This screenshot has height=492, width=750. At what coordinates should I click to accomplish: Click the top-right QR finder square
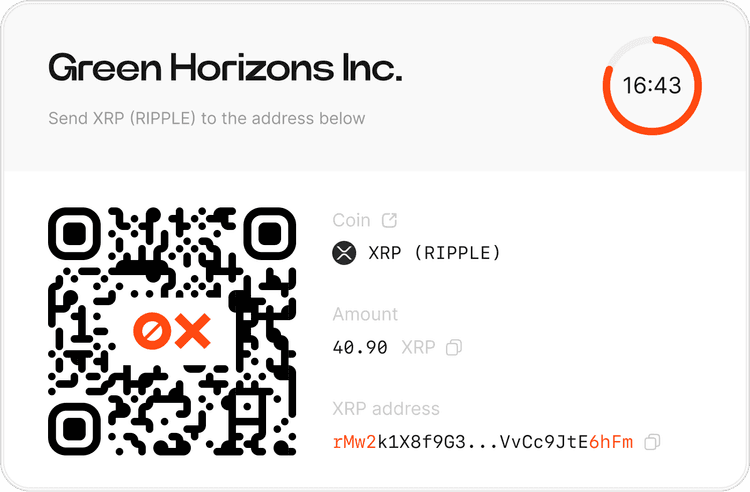coord(270,233)
